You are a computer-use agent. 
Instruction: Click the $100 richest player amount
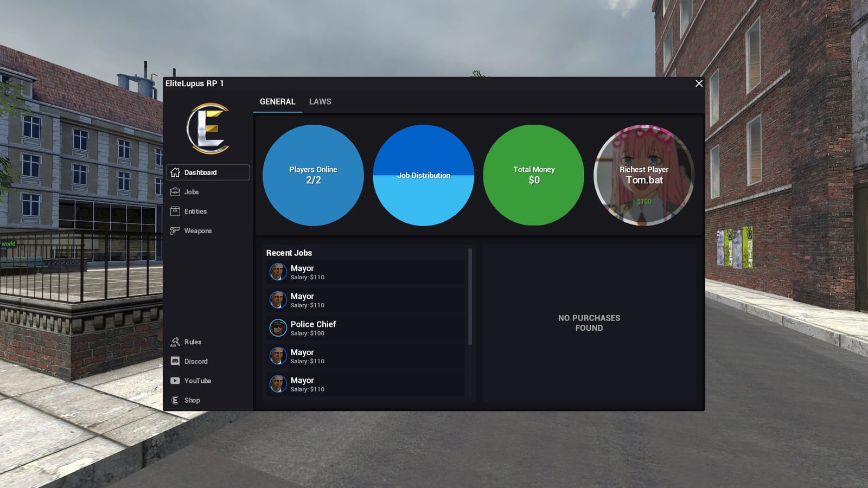[644, 201]
